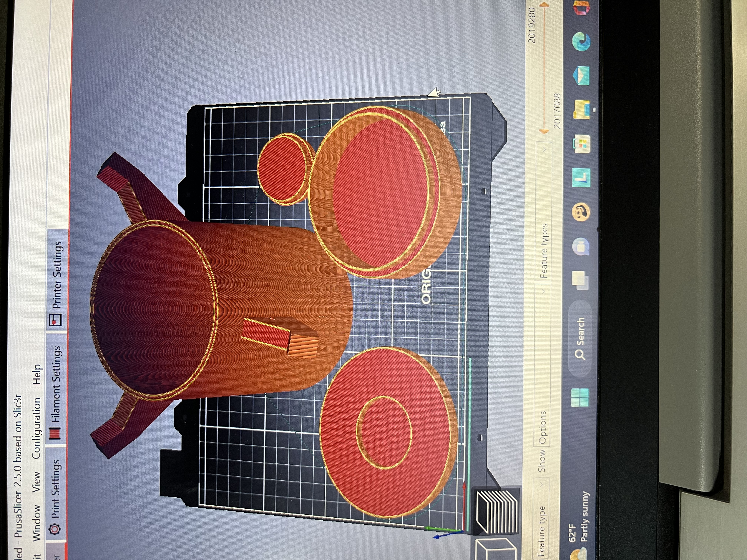Open the View menu

[36, 482]
